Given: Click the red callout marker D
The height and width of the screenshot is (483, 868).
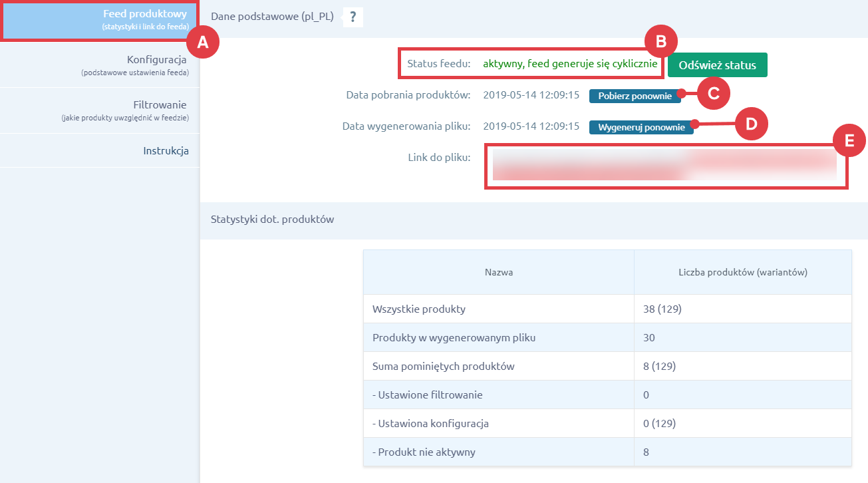Looking at the screenshot, I should [752, 124].
